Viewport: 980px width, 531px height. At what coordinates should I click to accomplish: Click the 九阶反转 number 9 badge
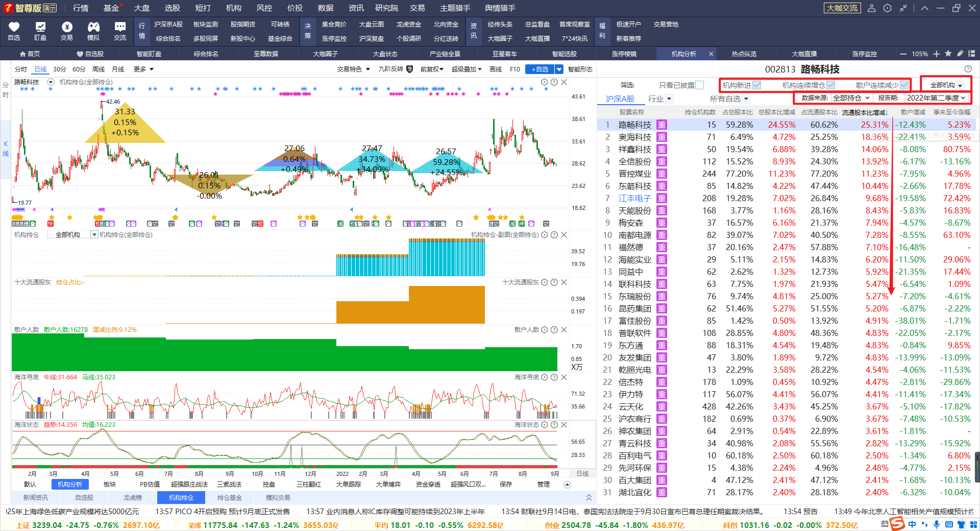(x=409, y=69)
